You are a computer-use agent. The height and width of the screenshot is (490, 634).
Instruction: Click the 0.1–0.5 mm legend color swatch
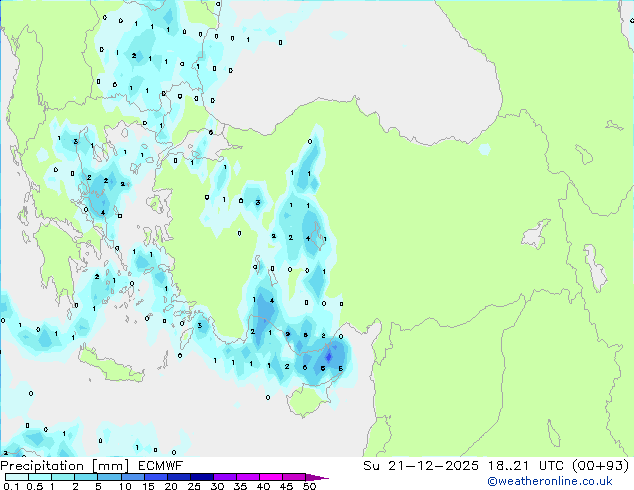pos(17,477)
